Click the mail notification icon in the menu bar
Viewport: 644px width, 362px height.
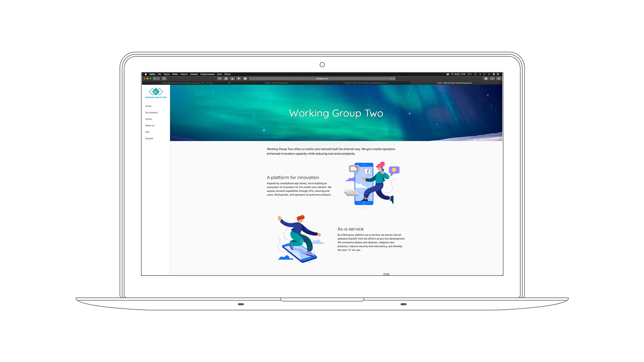pyautogui.click(x=470, y=74)
